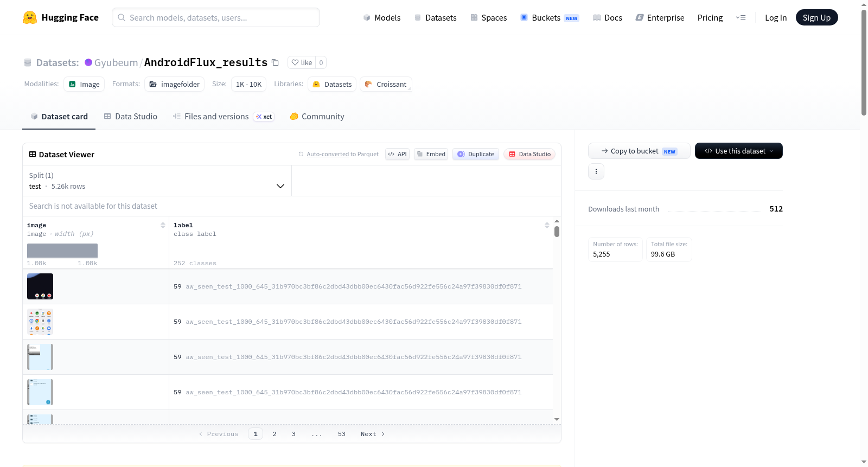
Task: Click Log In
Action: tap(776, 17)
